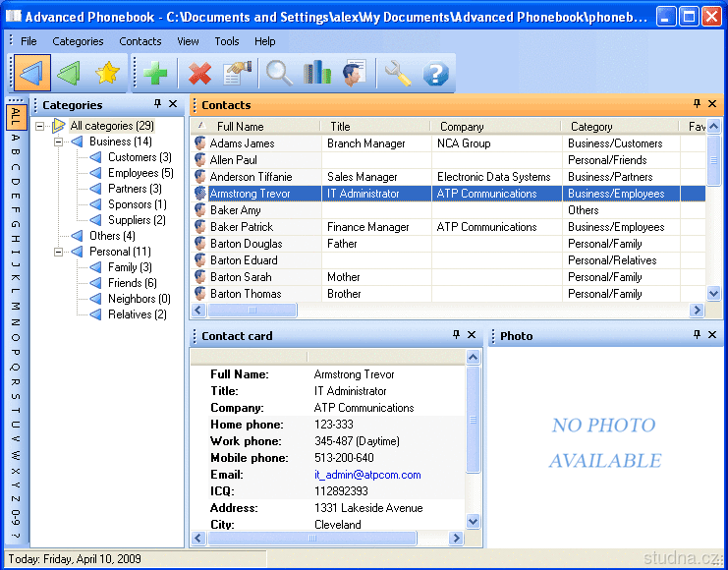Open help via blue question mark icon
This screenshot has height=570, width=728.
tap(435, 74)
